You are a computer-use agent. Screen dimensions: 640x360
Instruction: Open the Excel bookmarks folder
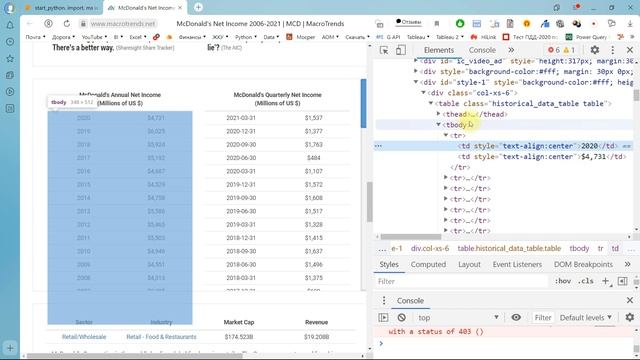coord(138,37)
